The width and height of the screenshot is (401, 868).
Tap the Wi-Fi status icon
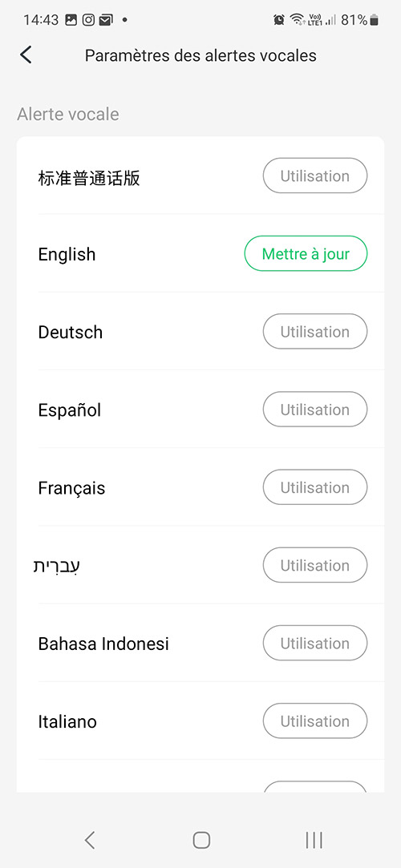(298, 21)
